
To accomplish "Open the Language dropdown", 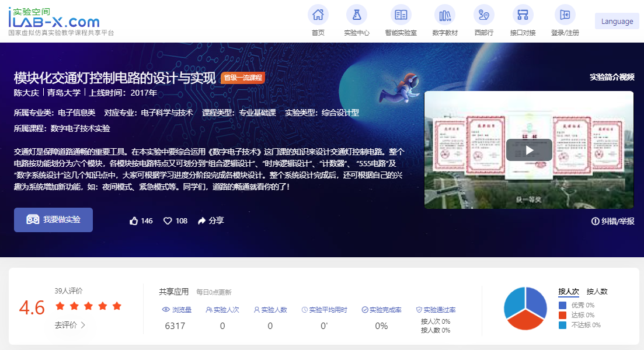I will click(617, 22).
